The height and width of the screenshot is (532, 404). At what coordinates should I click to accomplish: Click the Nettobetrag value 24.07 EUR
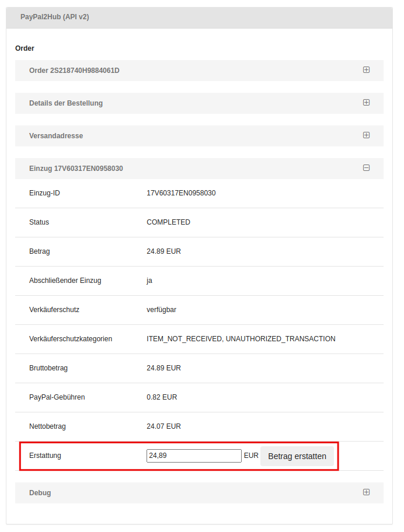pos(163,426)
